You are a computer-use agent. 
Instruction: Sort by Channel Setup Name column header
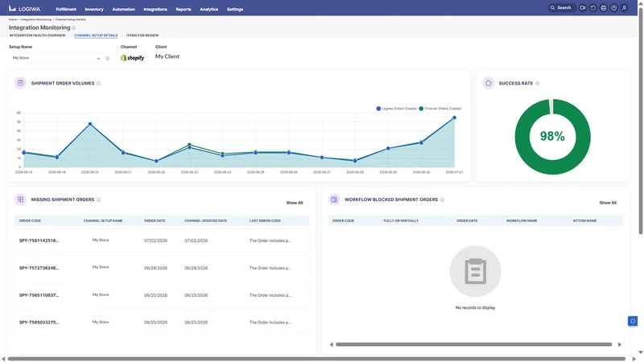click(103, 220)
